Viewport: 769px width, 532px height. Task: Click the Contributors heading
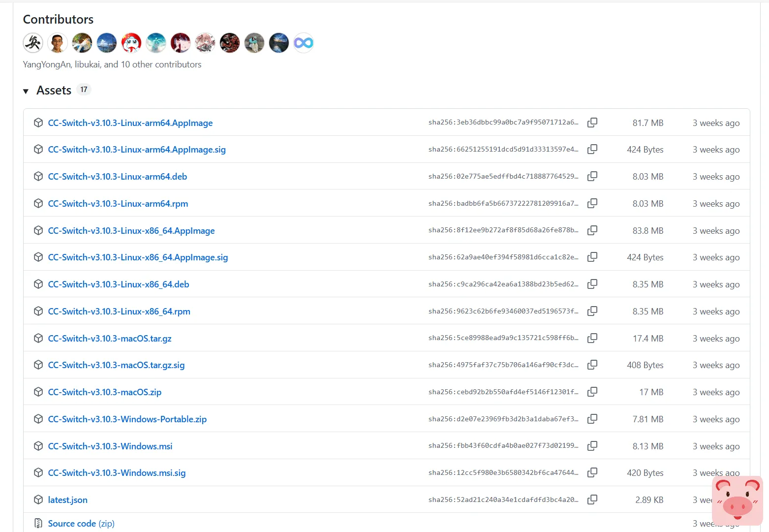tap(58, 19)
